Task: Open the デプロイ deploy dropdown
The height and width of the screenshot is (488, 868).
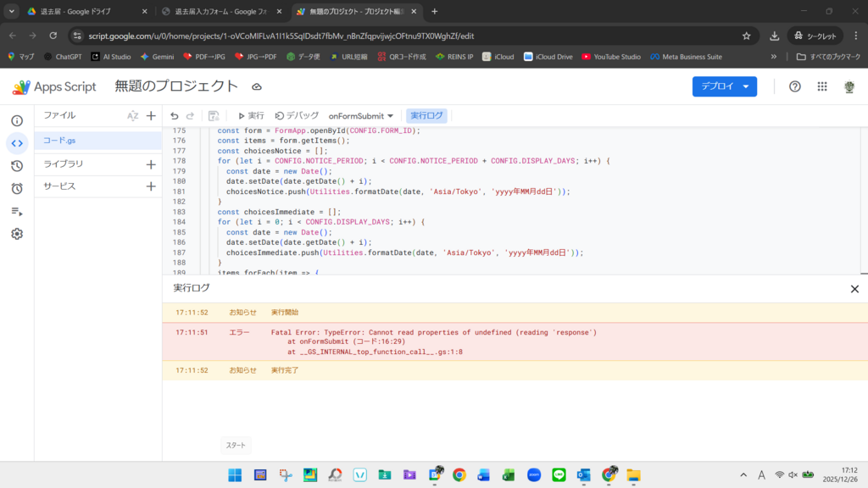Action: 724,86
